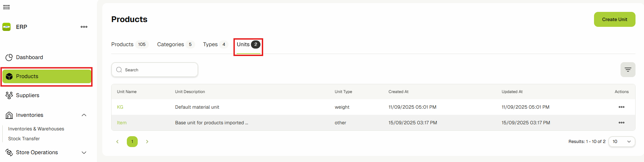644x162 pixels.
Task: Expand the Store Operations section
Action: tap(84, 152)
